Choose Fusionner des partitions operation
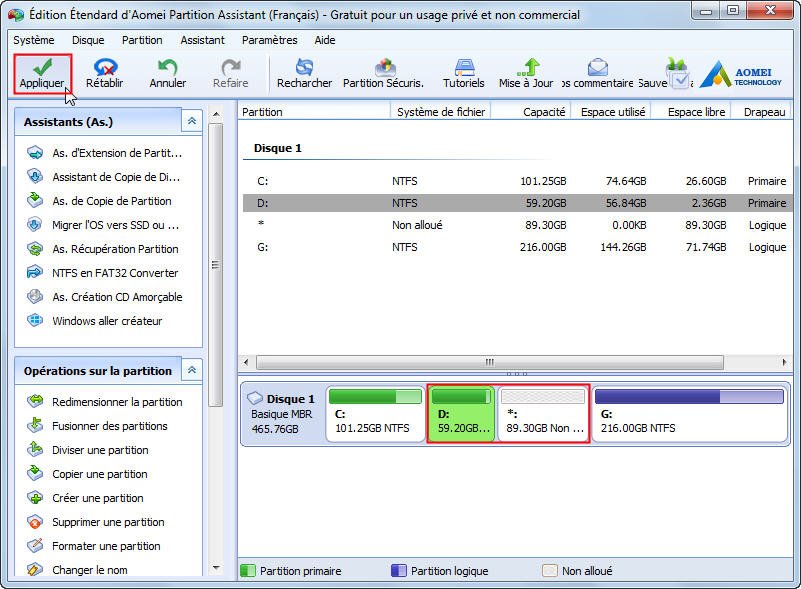801x589 pixels. tap(98, 426)
